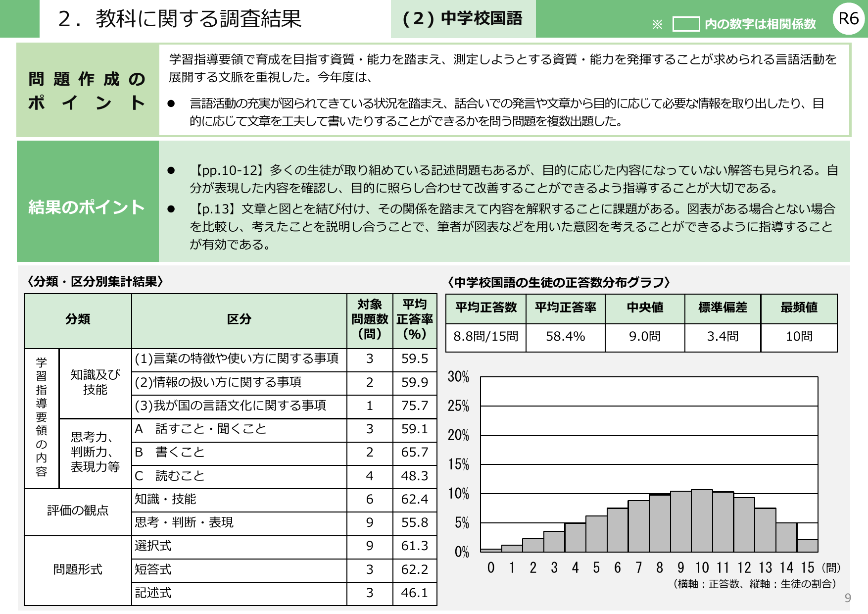Image resolution: width=868 pixels, height=614 pixels.
Task: Switch to the (2)中学校国語 tab
Action: (464, 19)
